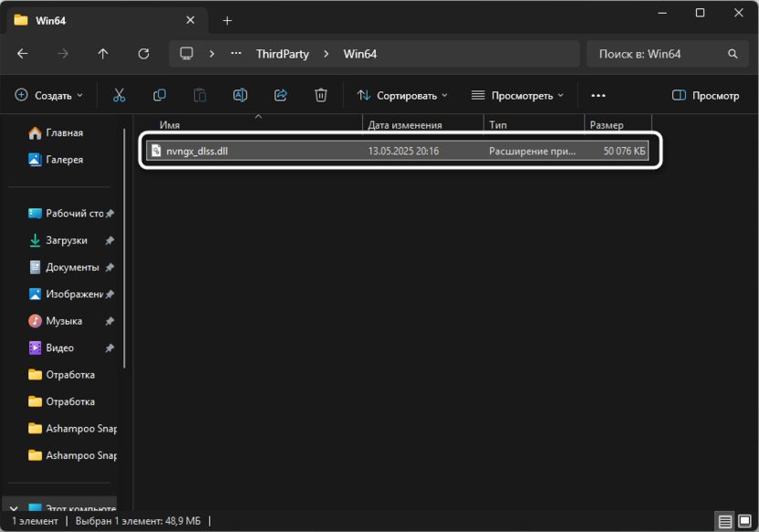The image size is (759, 532).
Task: Click the Cut scissors icon
Action: click(x=119, y=95)
